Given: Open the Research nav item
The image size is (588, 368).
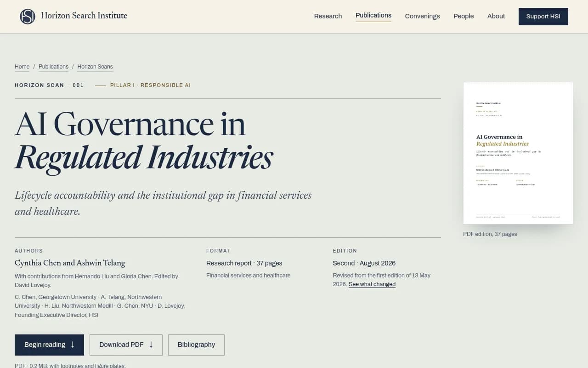Looking at the screenshot, I should pos(328,16).
